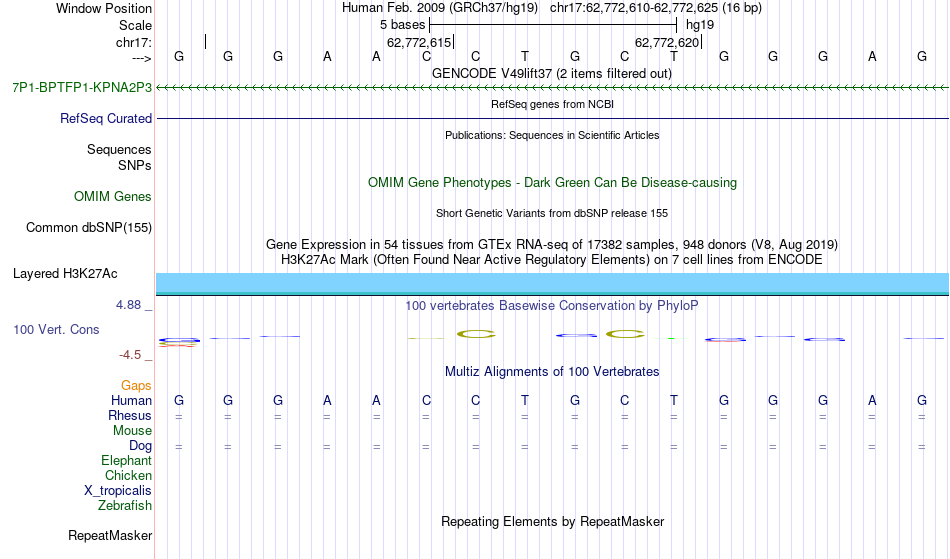The width and height of the screenshot is (950, 559).
Task: Click the 62,772,620 position marker
Action: (x=668, y=42)
